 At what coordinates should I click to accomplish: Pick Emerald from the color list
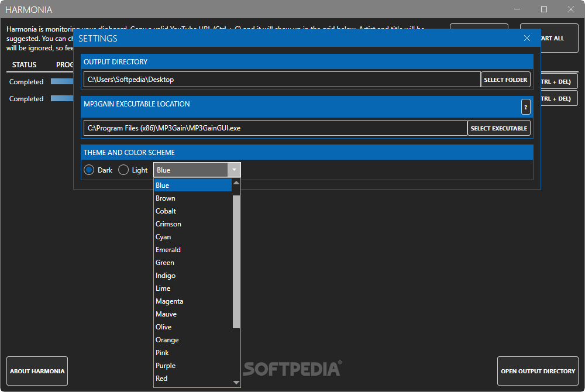(193, 249)
